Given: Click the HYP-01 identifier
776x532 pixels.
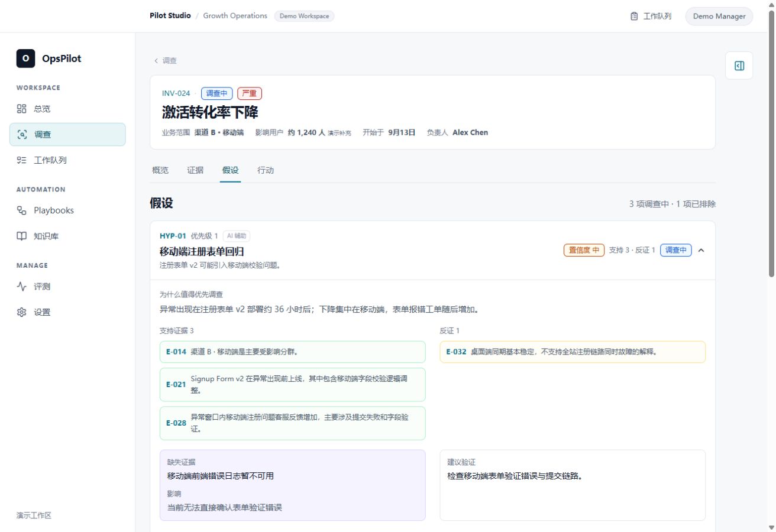Looking at the screenshot, I should click(x=173, y=236).
